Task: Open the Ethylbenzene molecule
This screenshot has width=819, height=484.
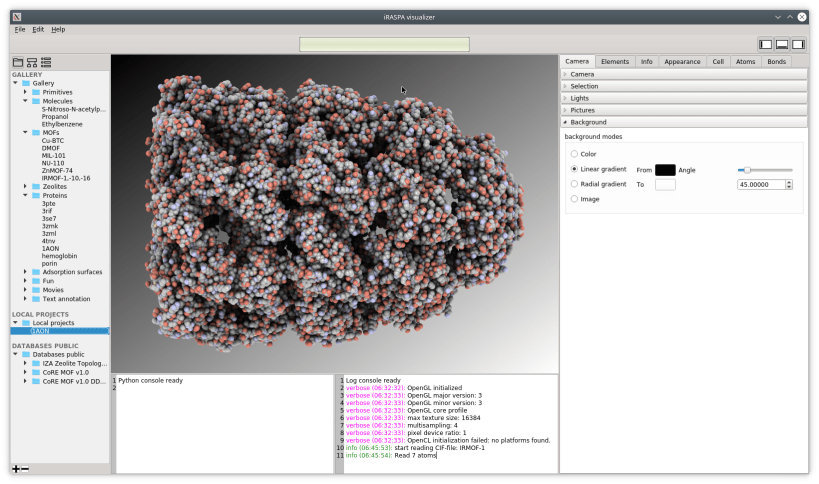Action: click(62, 124)
